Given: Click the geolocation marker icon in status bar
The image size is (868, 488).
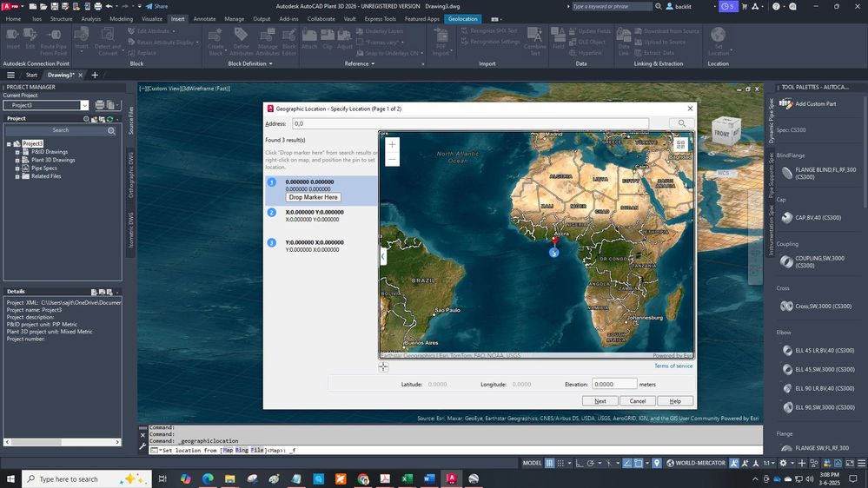Looking at the screenshot, I should coord(657,463).
